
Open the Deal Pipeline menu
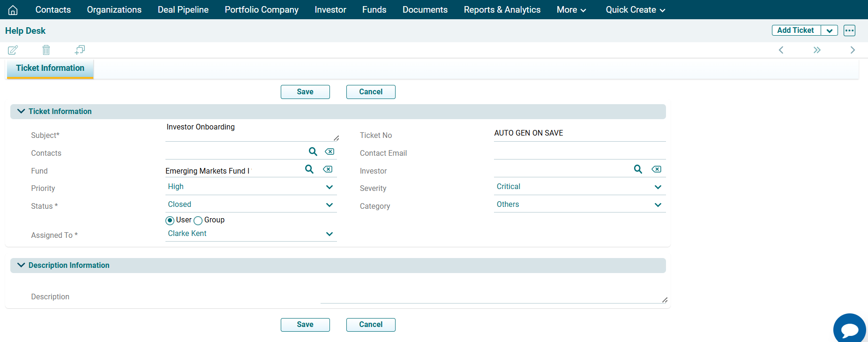coord(183,10)
